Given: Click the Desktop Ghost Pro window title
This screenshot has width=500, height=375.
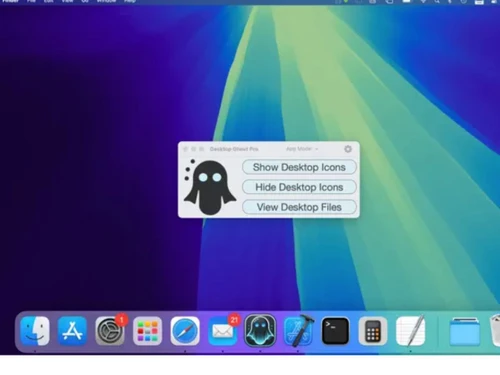Looking at the screenshot, I should pos(234,149).
